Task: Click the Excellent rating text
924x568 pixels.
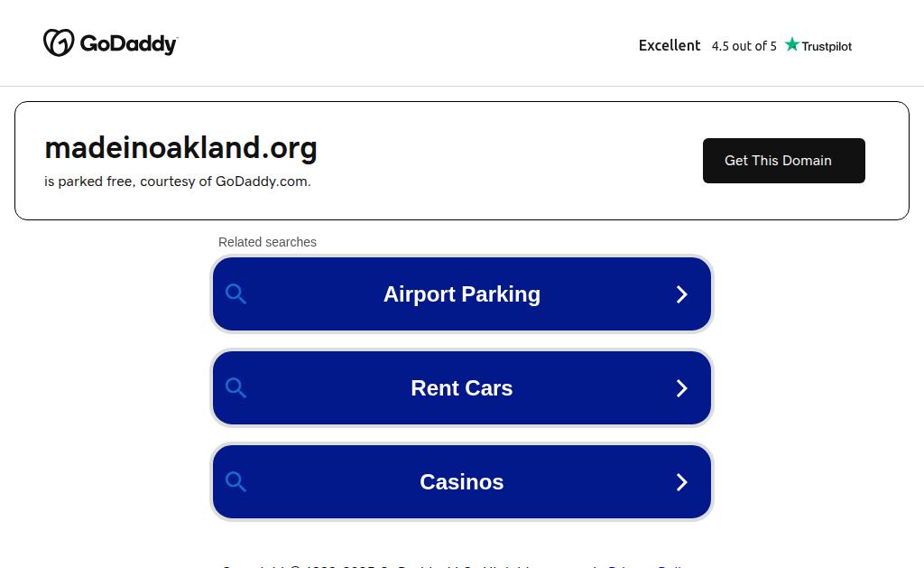Action: point(670,45)
